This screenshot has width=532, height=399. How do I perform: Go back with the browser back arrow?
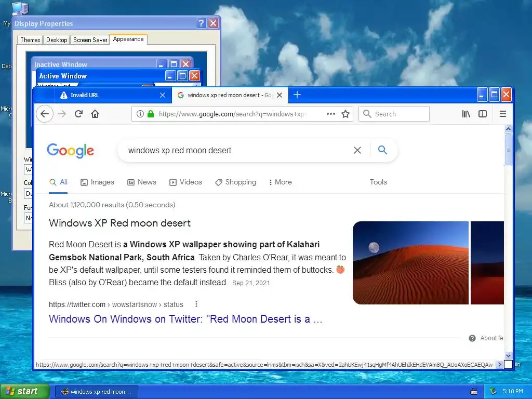[45, 114]
